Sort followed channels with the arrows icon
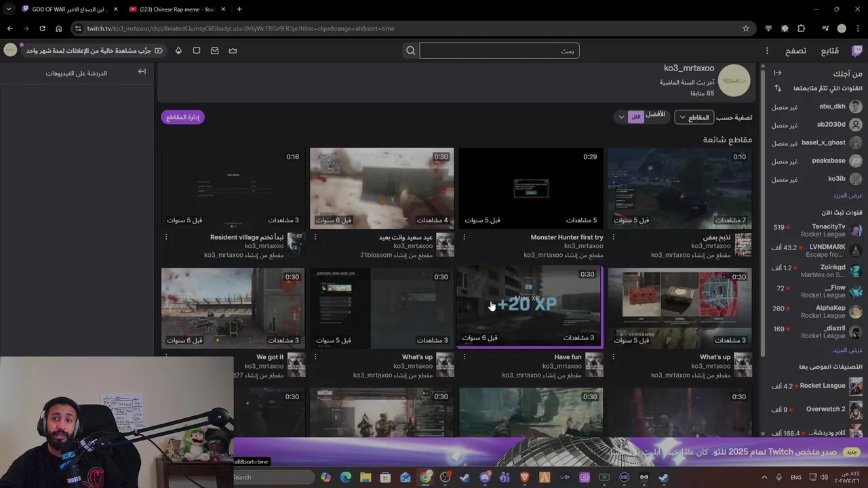 777,89
